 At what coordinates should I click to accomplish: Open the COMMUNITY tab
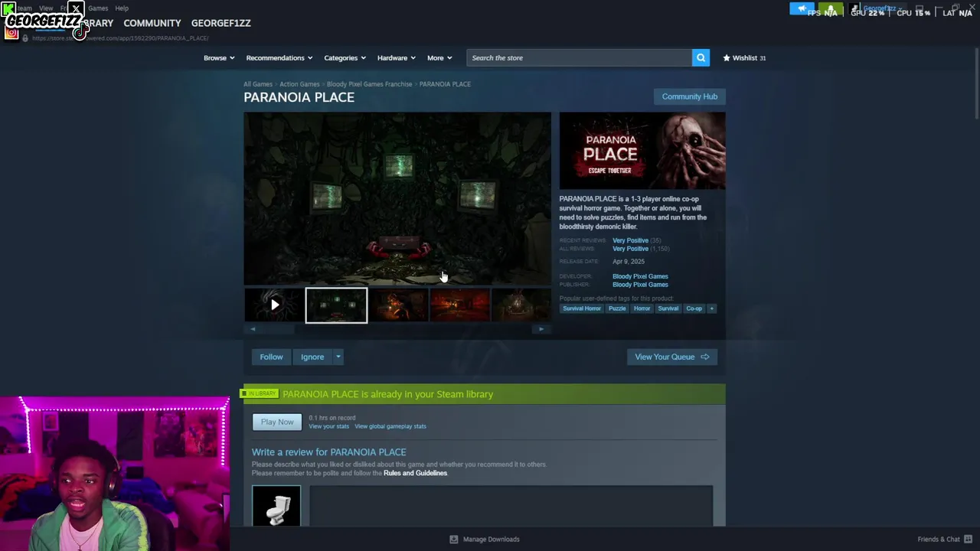(152, 23)
